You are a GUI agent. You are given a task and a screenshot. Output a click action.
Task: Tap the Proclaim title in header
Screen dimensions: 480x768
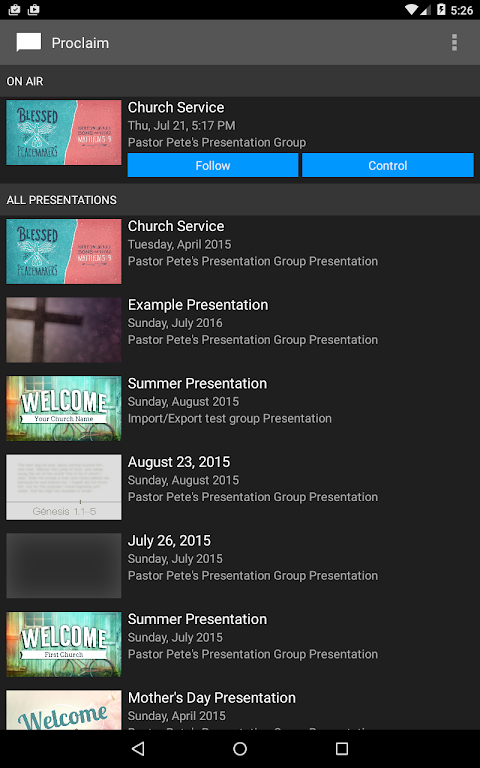(x=80, y=43)
